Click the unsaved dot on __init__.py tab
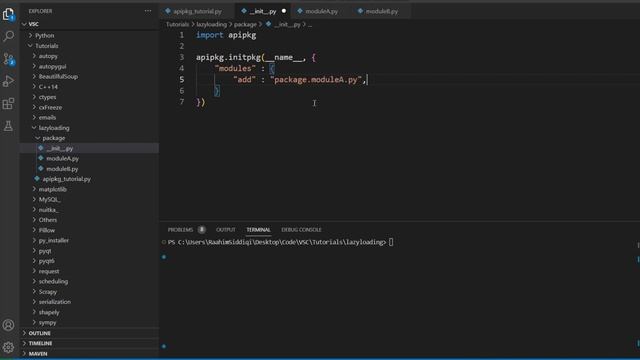The height and width of the screenshot is (360, 640). pyautogui.click(x=284, y=11)
